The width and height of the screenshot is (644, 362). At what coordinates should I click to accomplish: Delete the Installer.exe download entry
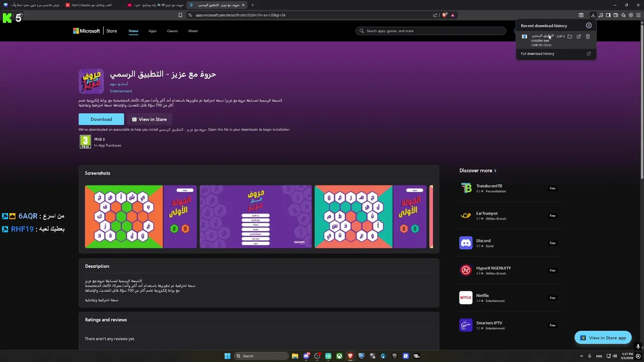588,36
